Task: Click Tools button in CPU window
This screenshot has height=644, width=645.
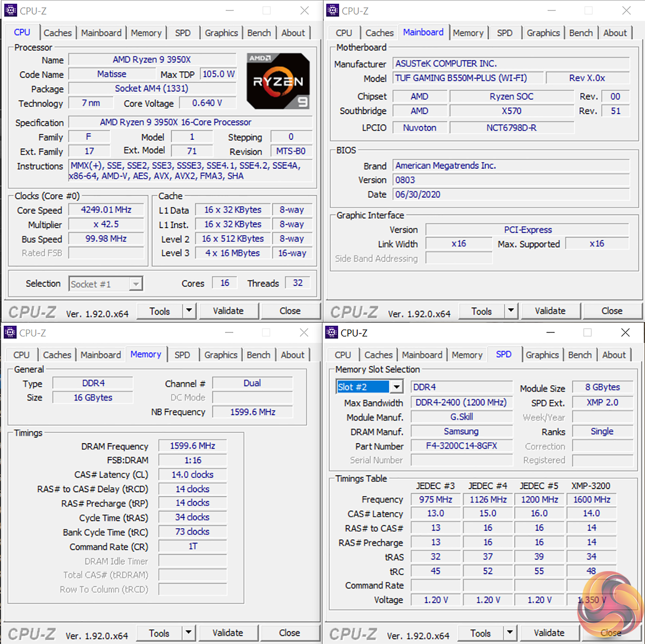Action: 160,311
